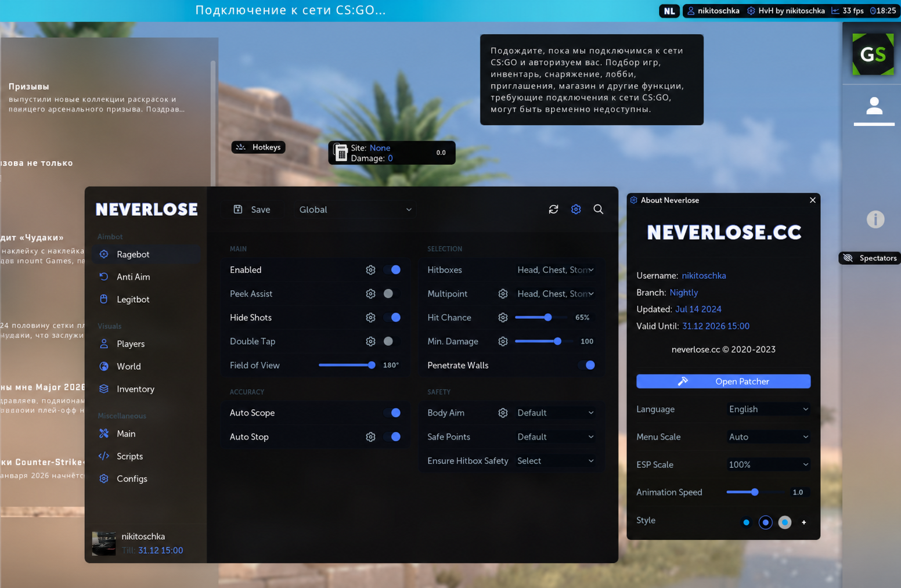Click the bomb site C4 indicator icon

tap(341, 153)
